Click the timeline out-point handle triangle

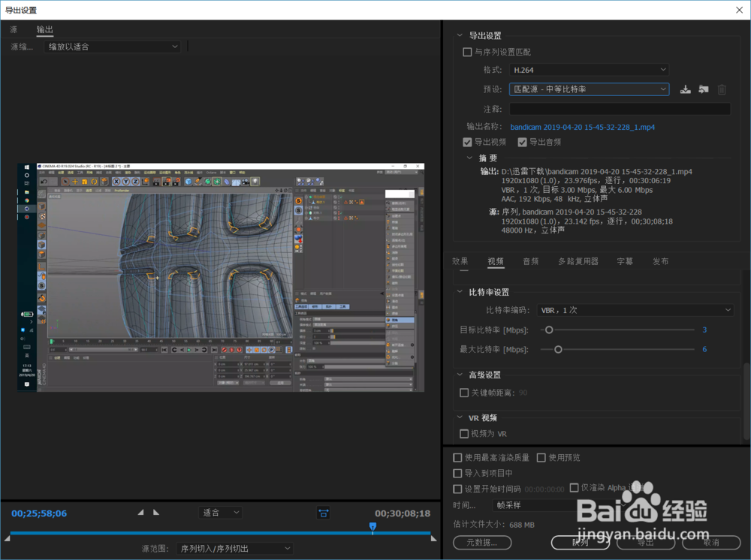(x=433, y=538)
